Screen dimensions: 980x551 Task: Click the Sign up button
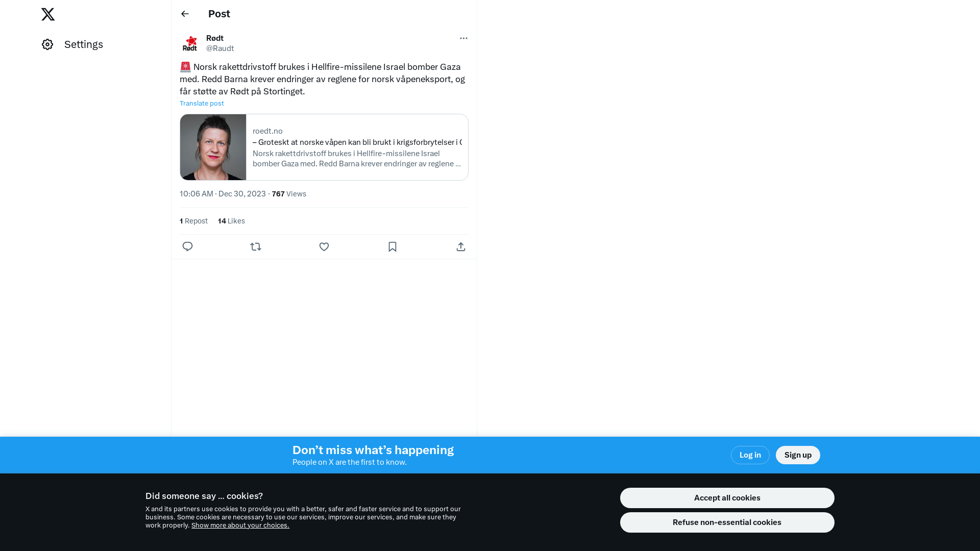798,455
